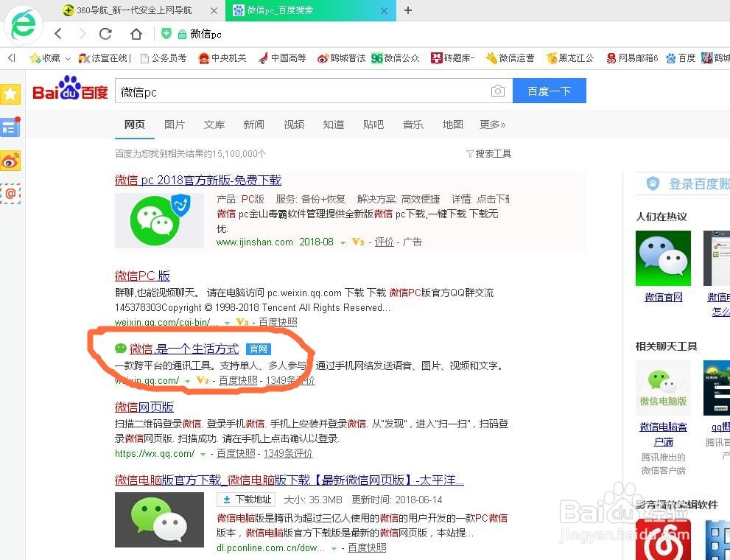Viewport: 730px width, 560px height.
Task: Open the Weibo sidebar icon
Action: pos(10,161)
